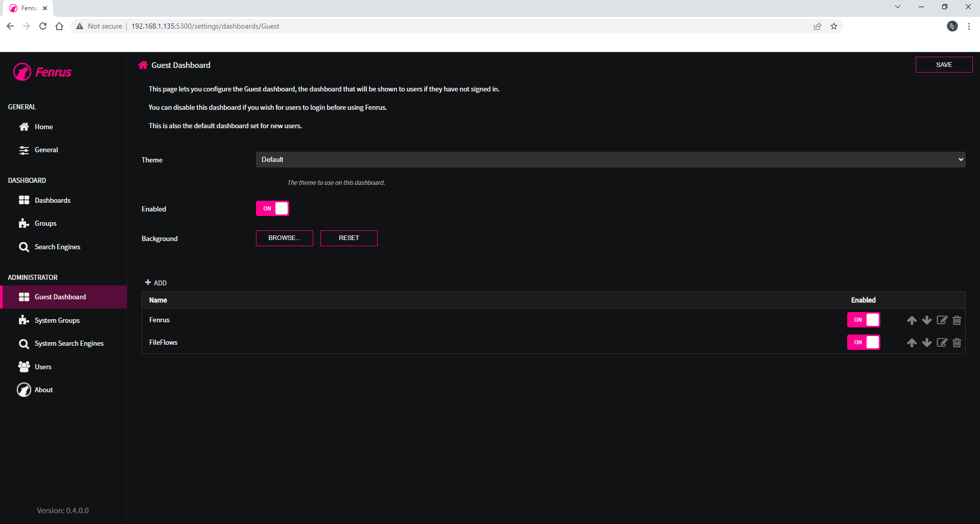The width and height of the screenshot is (980, 524).
Task: Delete the FileFlows group via trash icon
Action: coord(956,343)
